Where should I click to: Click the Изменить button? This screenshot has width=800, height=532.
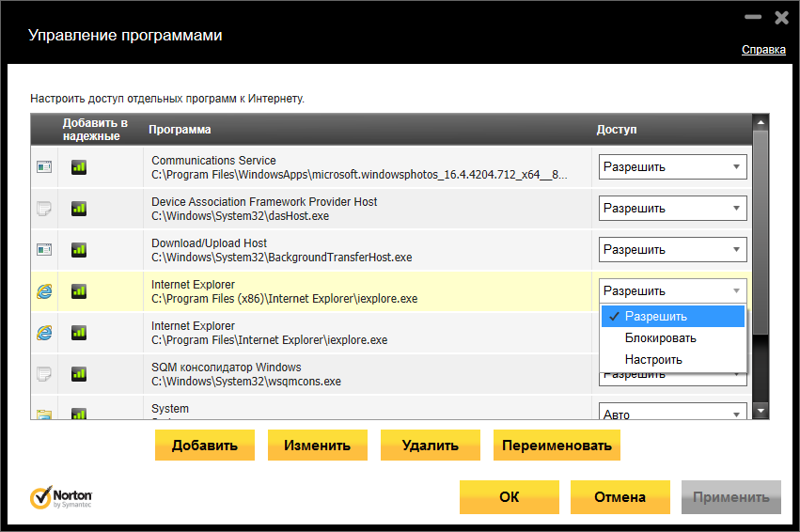[318, 446]
